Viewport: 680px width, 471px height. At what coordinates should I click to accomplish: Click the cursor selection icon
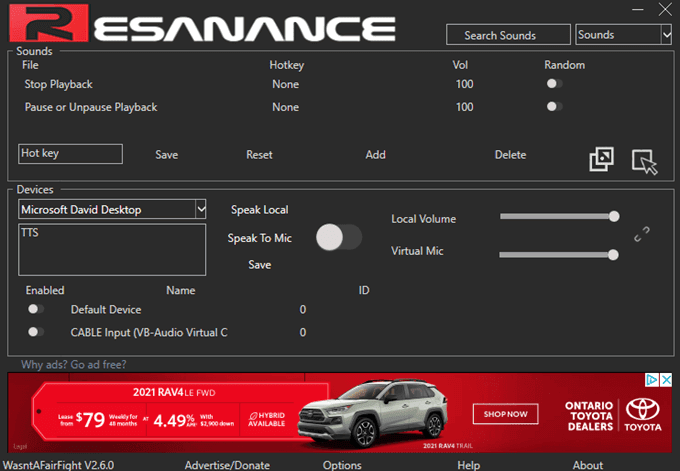[644, 160]
